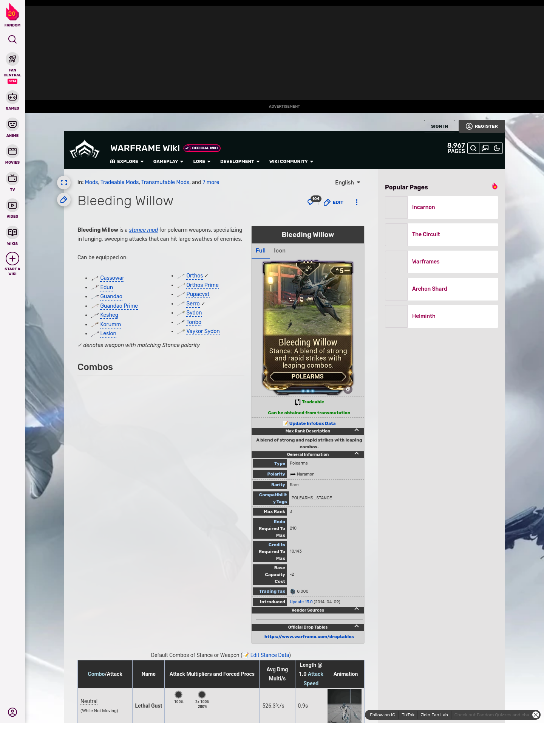The height and width of the screenshot is (756, 544).
Task: Open the Guandao Prime weapon link
Action: pos(119,306)
